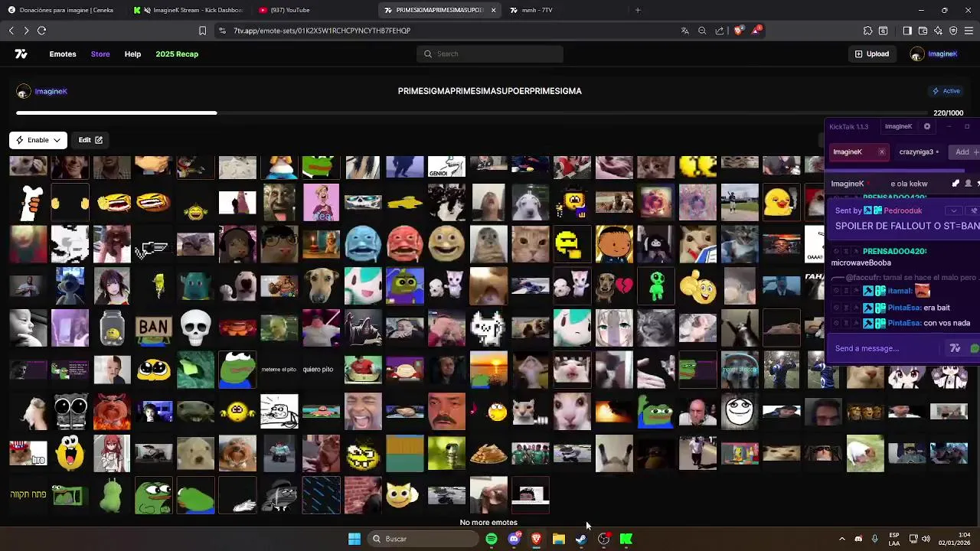Click the zoom out magnifier icon
The width and height of the screenshot is (980, 551).
702,31
